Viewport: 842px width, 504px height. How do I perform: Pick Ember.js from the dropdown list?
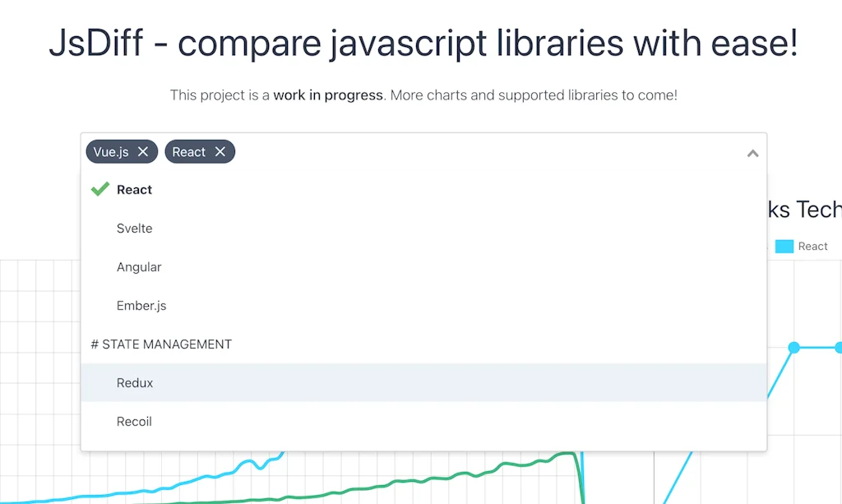[x=423, y=305]
